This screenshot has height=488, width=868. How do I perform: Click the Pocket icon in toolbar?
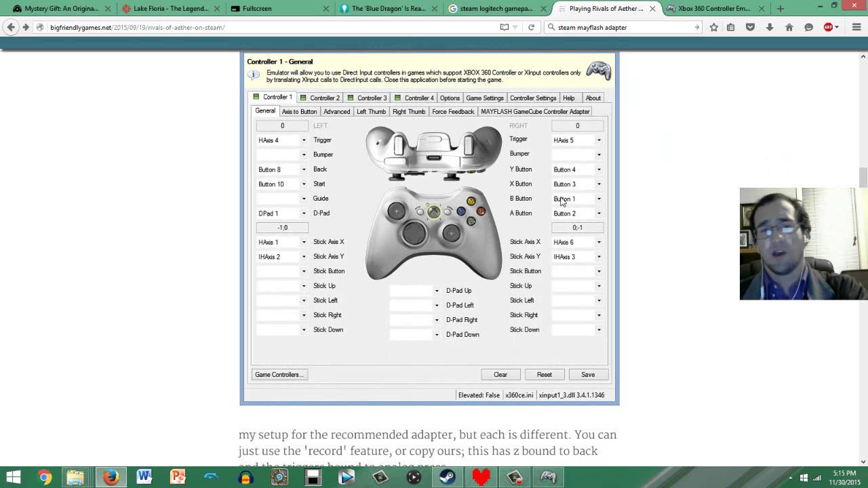click(750, 27)
